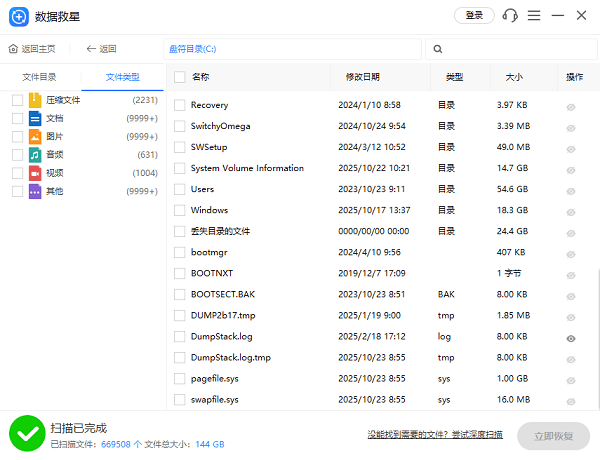Click the audio category icon

(35, 154)
